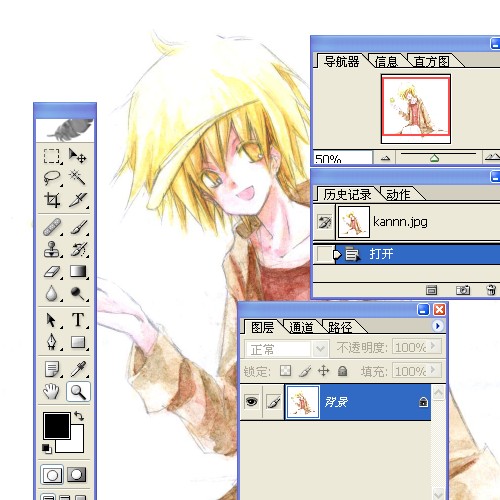Toggle history brush source box for 打开
Viewport: 500px width, 500px height.
[x=324, y=254]
